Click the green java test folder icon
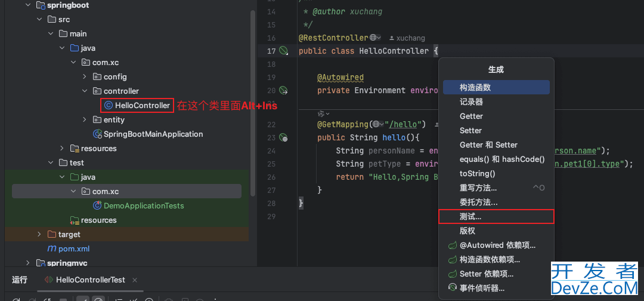The image size is (644, 301). (x=75, y=177)
